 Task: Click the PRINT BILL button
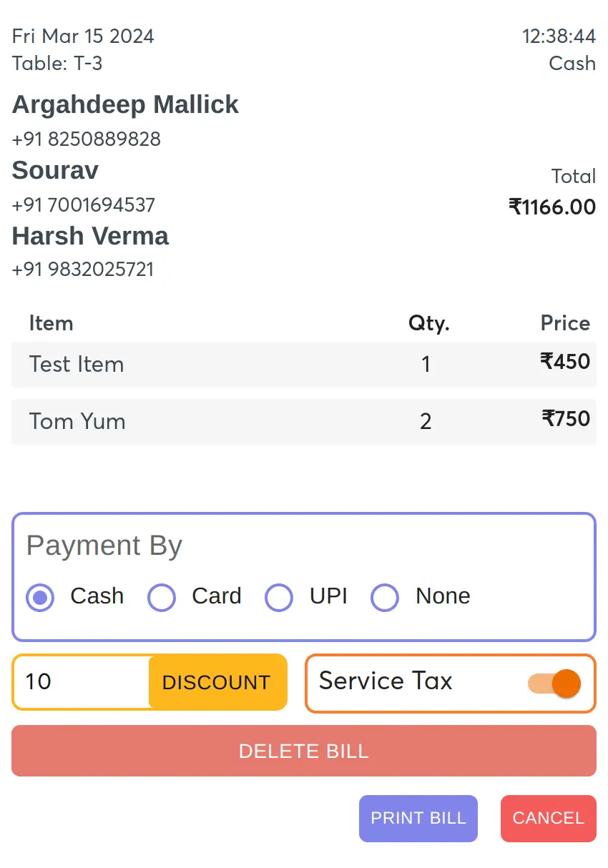tap(418, 818)
